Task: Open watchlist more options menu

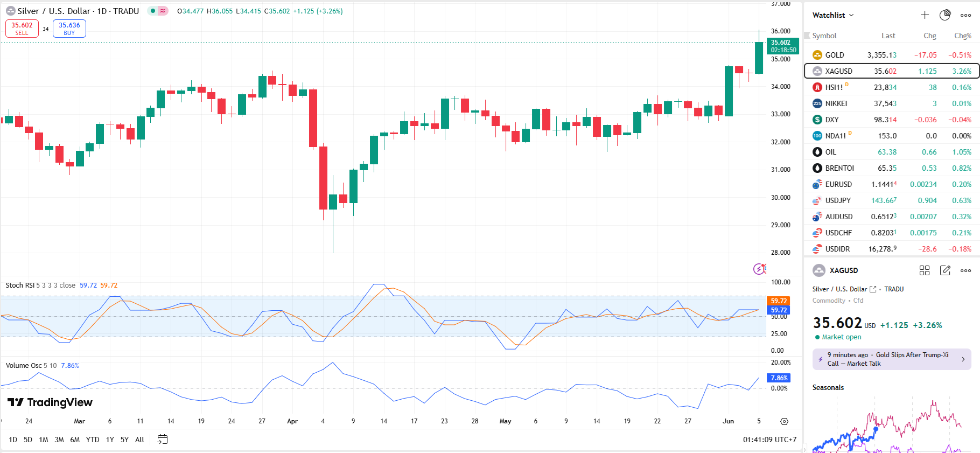Action: coord(966,15)
